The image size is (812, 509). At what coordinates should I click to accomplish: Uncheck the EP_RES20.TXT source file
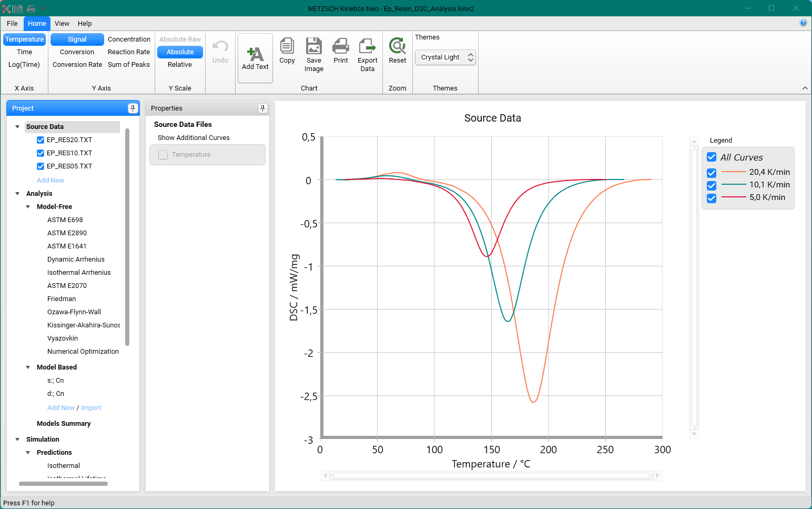click(40, 140)
